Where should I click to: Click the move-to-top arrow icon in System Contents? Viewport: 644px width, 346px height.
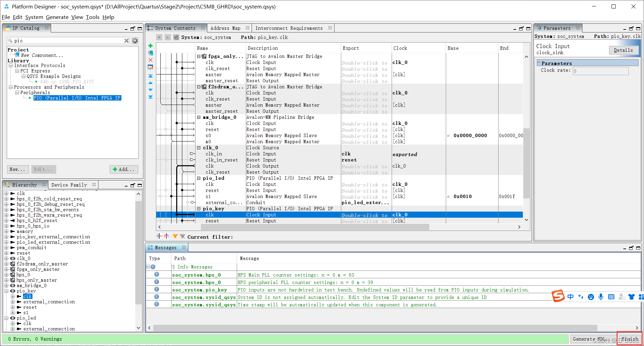[x=151, y=76]
